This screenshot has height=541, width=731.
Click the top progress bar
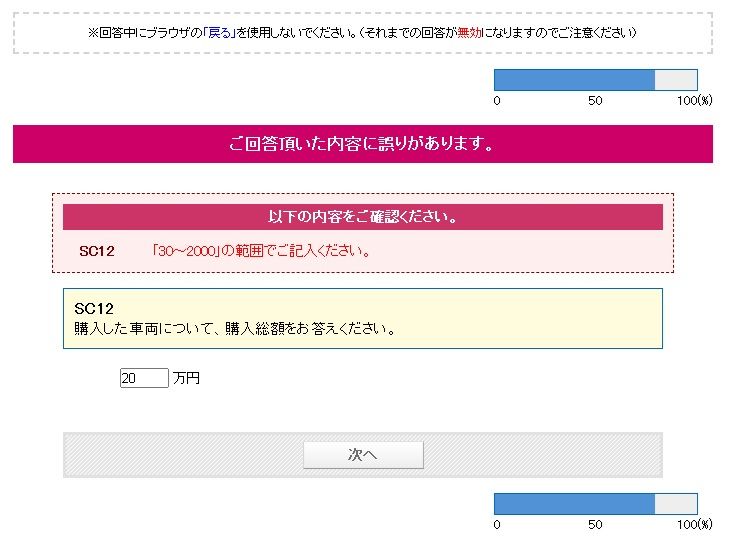pos(596,80)
